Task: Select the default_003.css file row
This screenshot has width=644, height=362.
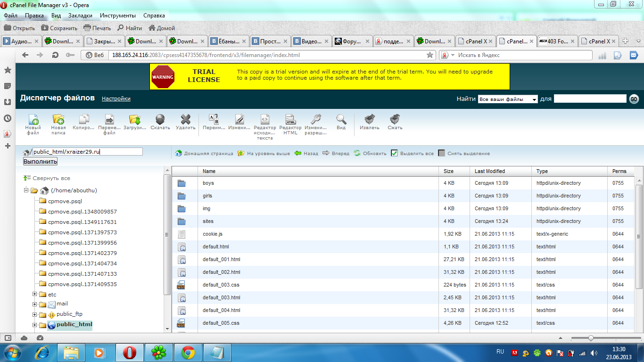Action: (404, 285)
